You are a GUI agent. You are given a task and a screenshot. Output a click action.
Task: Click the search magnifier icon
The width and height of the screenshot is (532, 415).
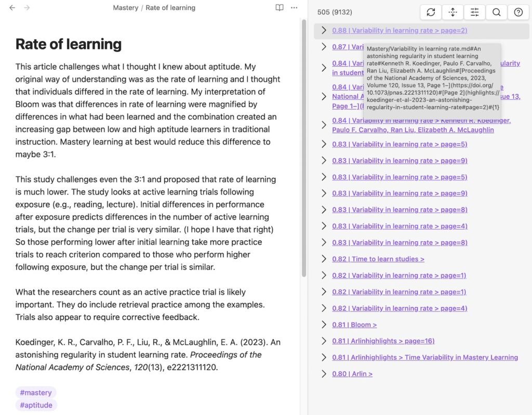(496, 12)
